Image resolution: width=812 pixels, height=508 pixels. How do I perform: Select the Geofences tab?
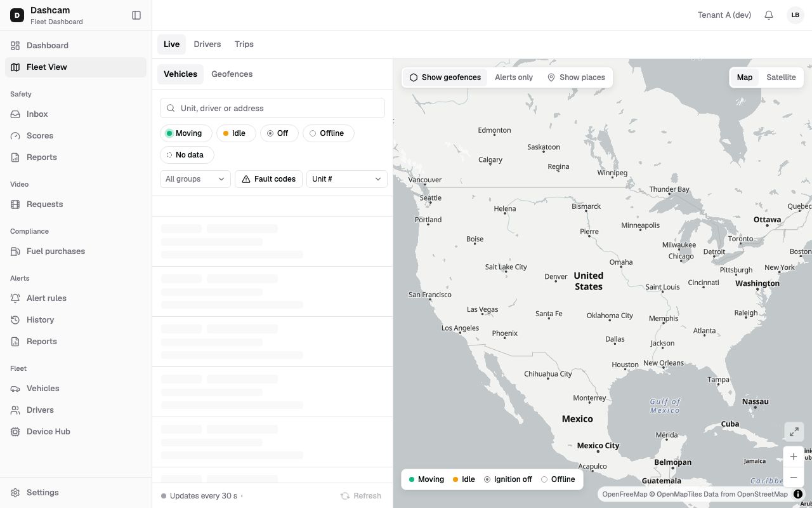232,74
